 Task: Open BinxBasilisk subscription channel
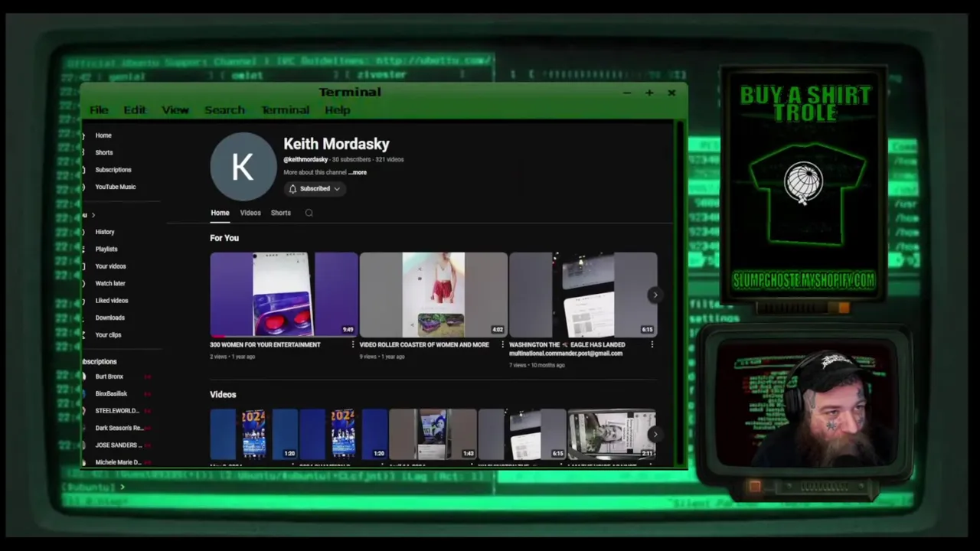pyautogui.click(x=111, y=393)
